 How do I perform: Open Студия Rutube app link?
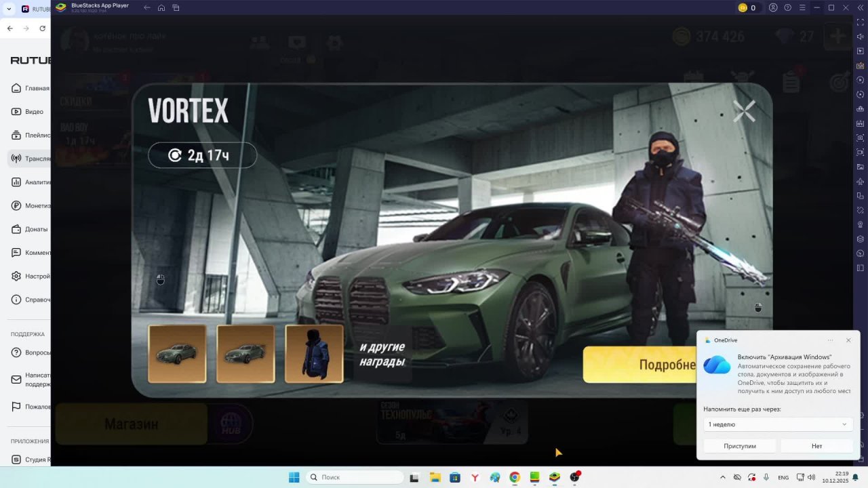[x=31, y=460]
